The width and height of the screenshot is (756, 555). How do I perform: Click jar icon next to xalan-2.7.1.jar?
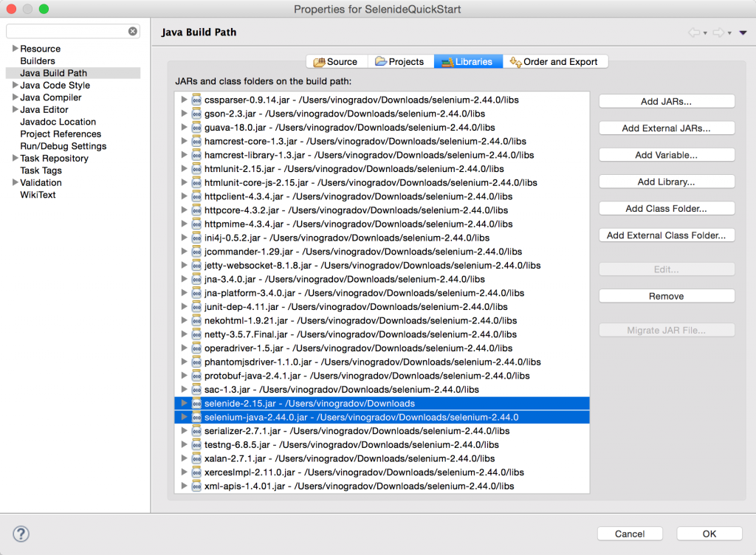tap(196, 458)
